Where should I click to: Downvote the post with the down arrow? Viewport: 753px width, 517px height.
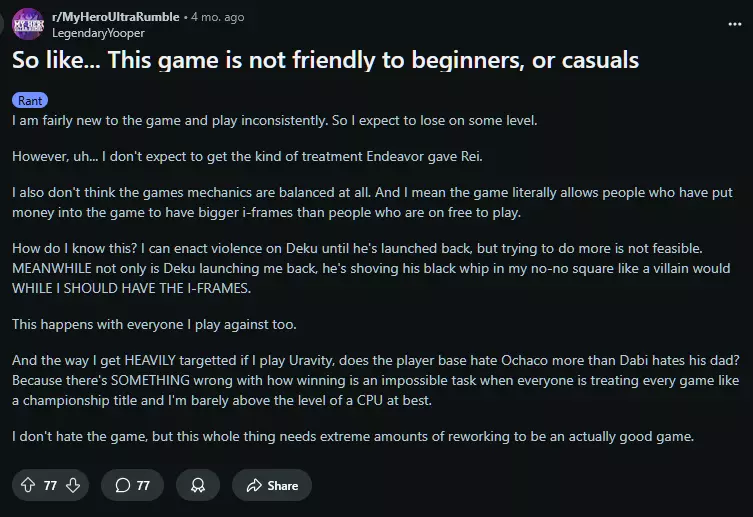73,485
